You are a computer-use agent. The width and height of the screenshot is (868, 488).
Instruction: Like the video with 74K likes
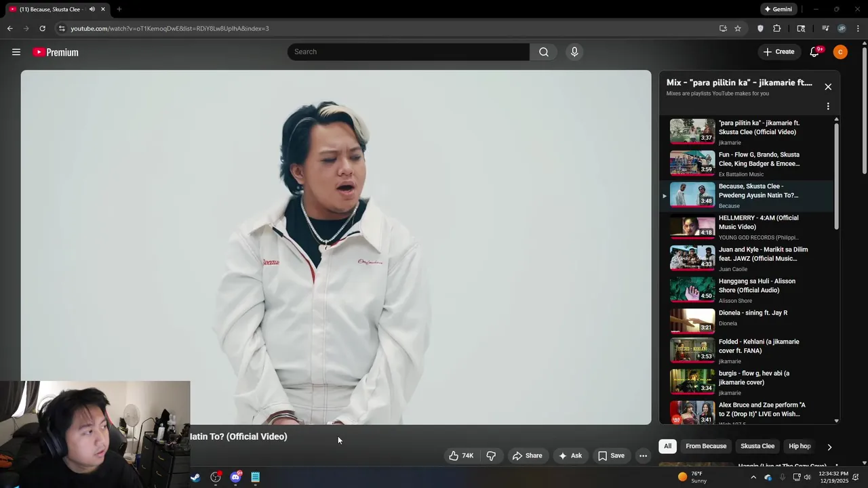(461, 455)
